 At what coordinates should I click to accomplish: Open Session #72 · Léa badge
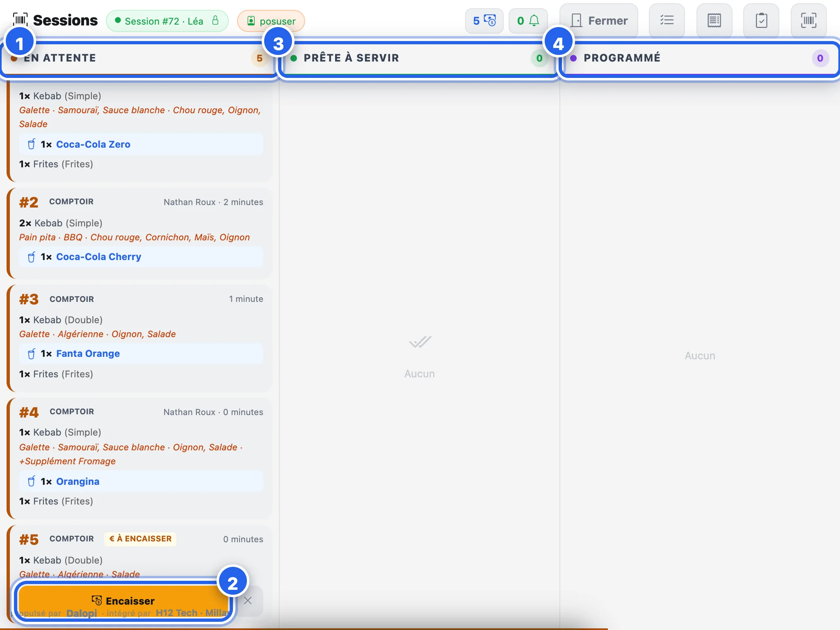pos(167,21)
